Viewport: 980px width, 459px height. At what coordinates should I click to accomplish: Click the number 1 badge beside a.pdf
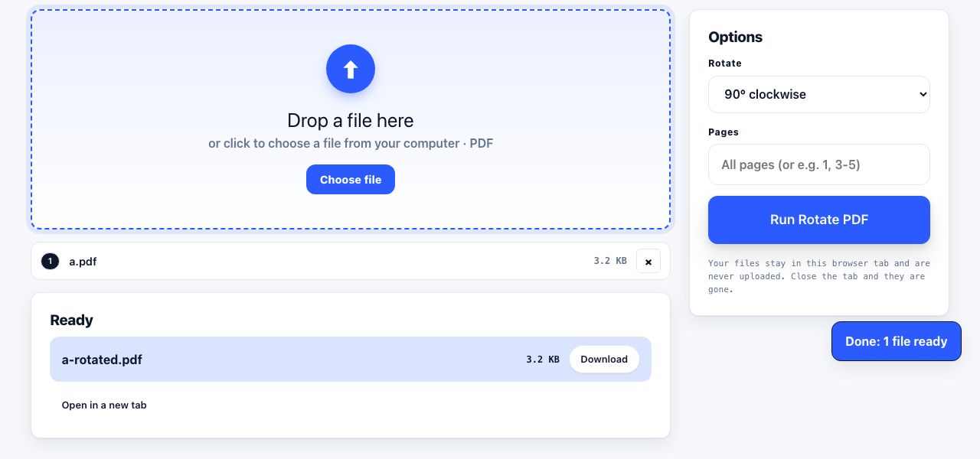click(50, 261)
